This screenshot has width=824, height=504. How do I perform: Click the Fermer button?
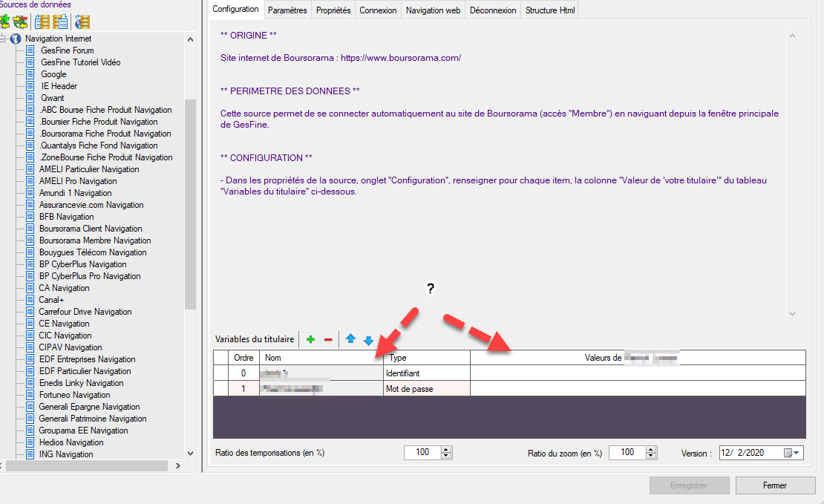tap(774, 485)
